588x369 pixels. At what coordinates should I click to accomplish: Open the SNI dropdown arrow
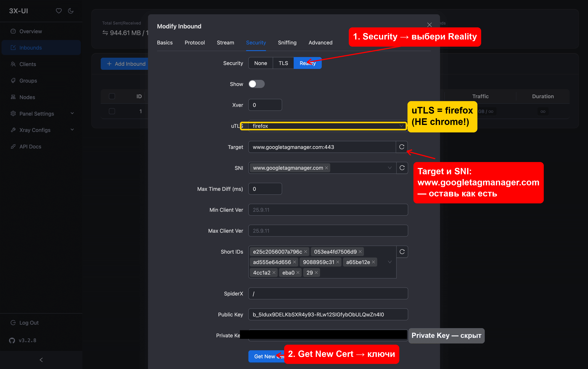(390, 168)
